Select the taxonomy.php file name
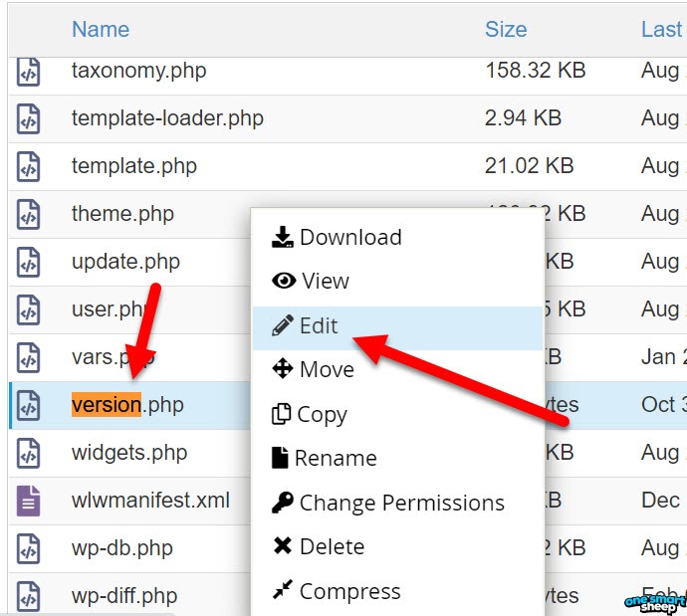The height and width of the screenshot is (616, 687). (138, 71)
